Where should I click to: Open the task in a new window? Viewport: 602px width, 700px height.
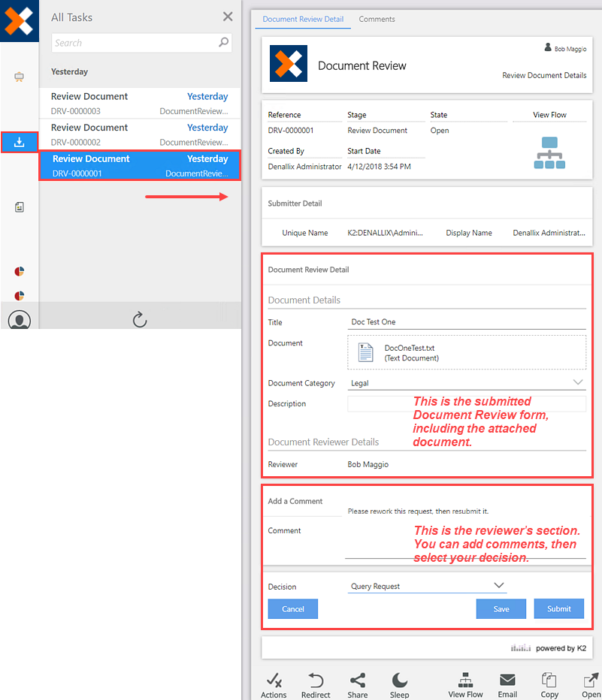(589, 678)
